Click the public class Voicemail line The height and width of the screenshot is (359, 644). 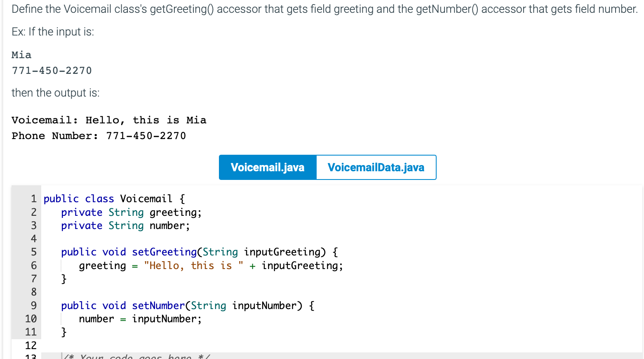113,198
